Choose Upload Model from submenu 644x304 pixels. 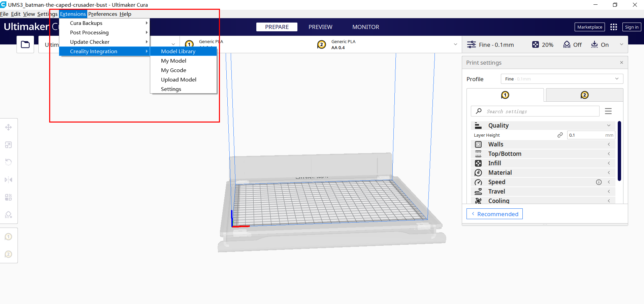[179, 80]
